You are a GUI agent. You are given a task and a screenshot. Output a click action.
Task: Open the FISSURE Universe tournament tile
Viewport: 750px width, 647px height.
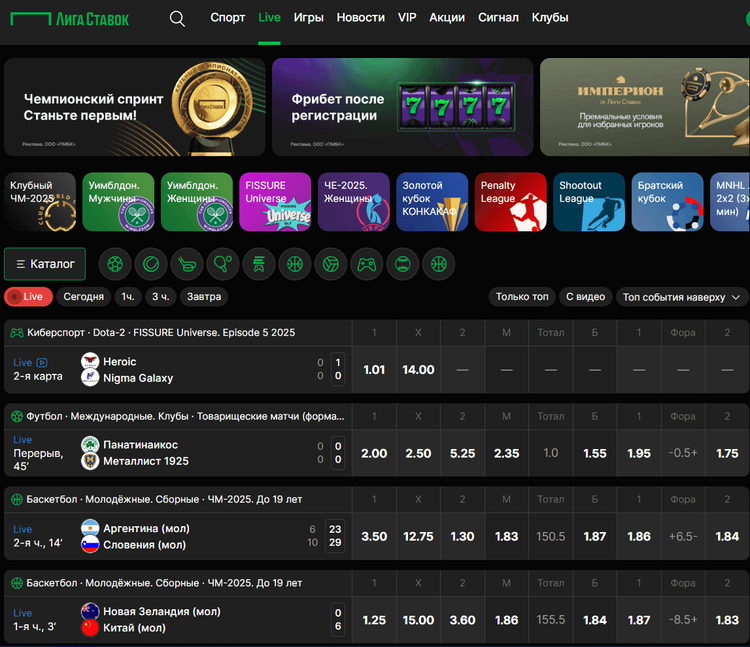click(x=277, y=202)
